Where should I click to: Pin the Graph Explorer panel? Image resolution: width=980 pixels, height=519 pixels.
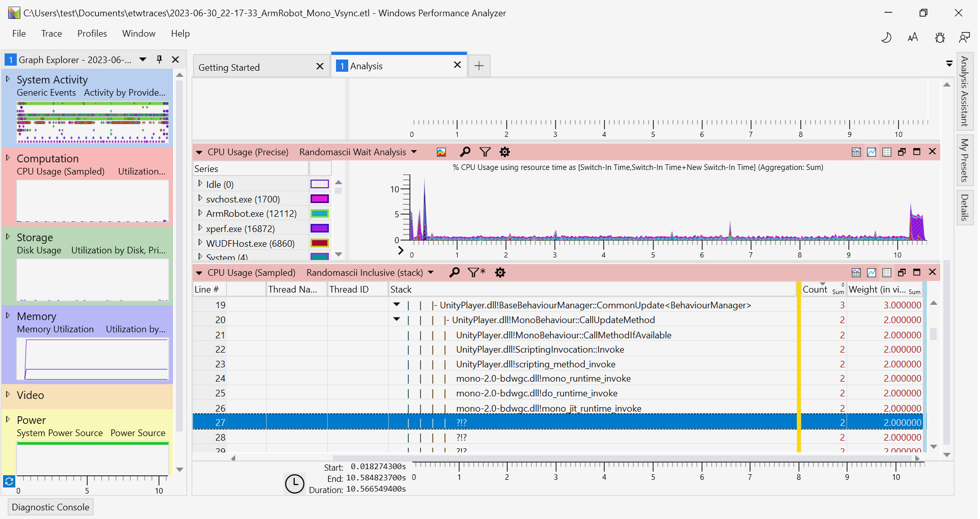159,60
